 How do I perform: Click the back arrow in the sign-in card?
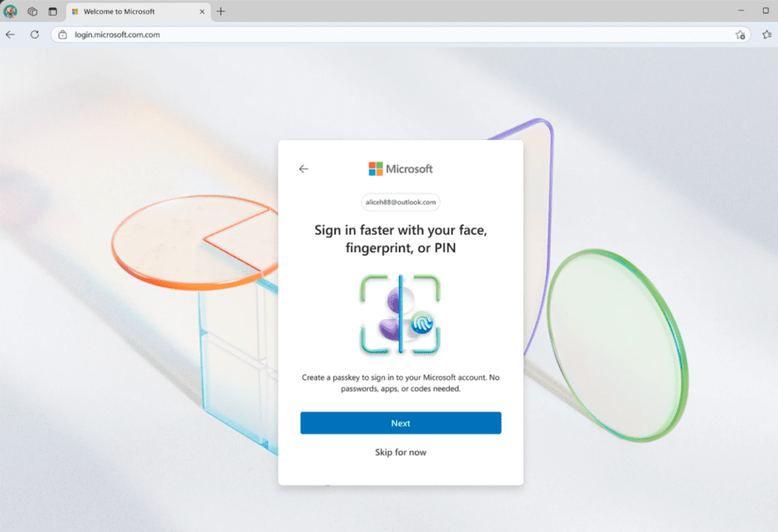pos(304,169)
